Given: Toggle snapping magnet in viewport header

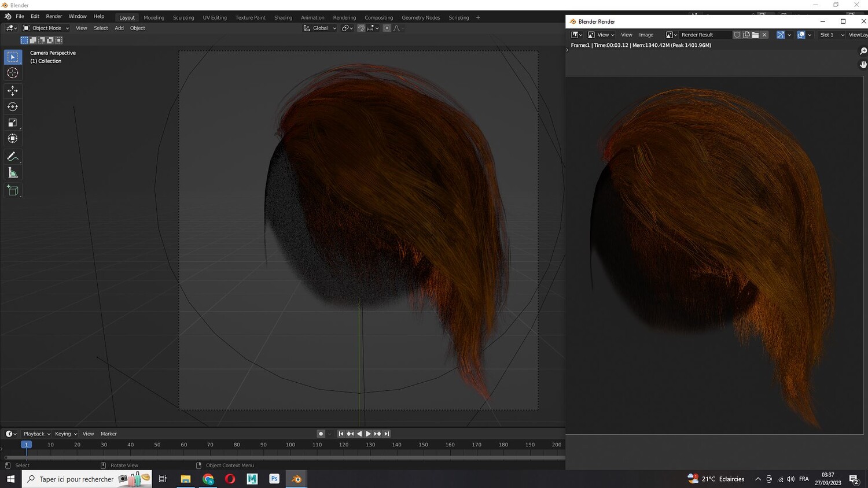Looking at the screenshot, I should tap(361, 28).
